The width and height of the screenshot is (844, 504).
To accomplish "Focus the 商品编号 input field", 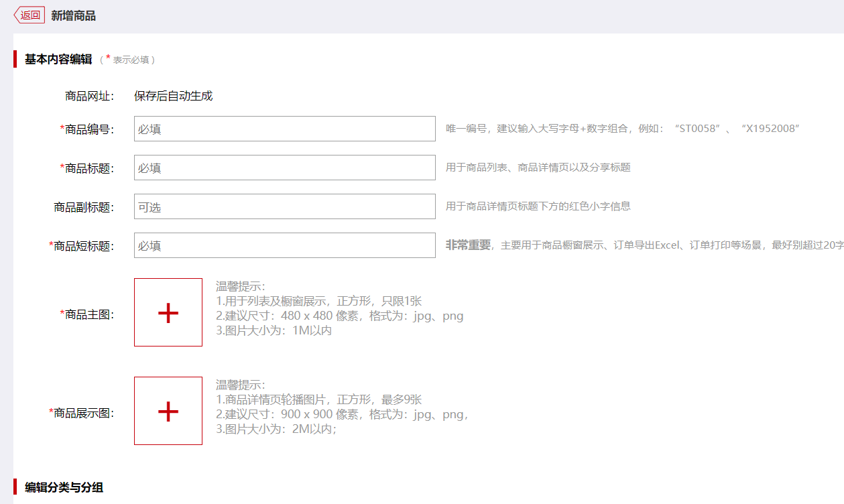I will (x=285, y=129).
